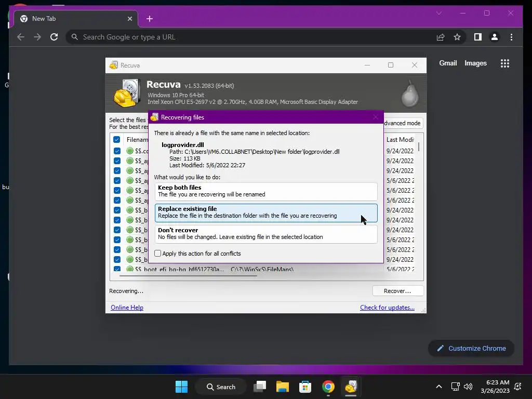Open Chrome from taskbar
This screenshot has width=532, height=399.
tap(328, 387)
